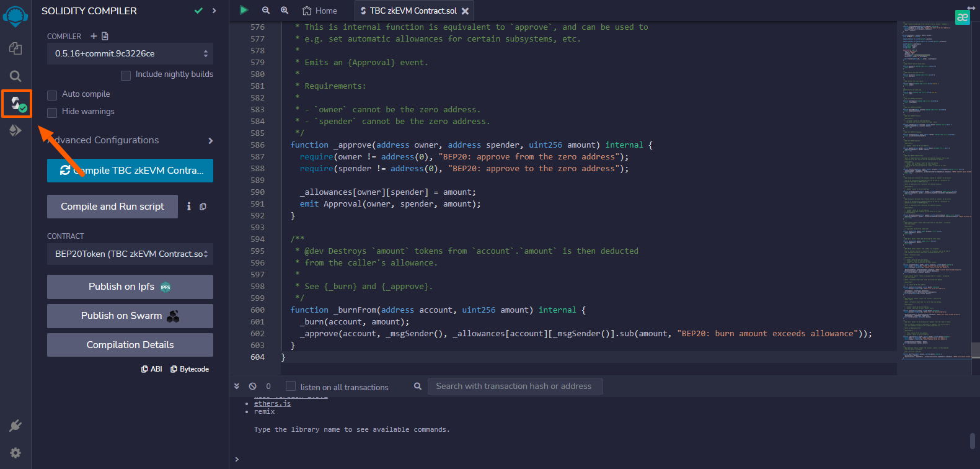The image size is (980, 469).
Task: Click the terminal search magnifier icon
Action: point(418,386)
